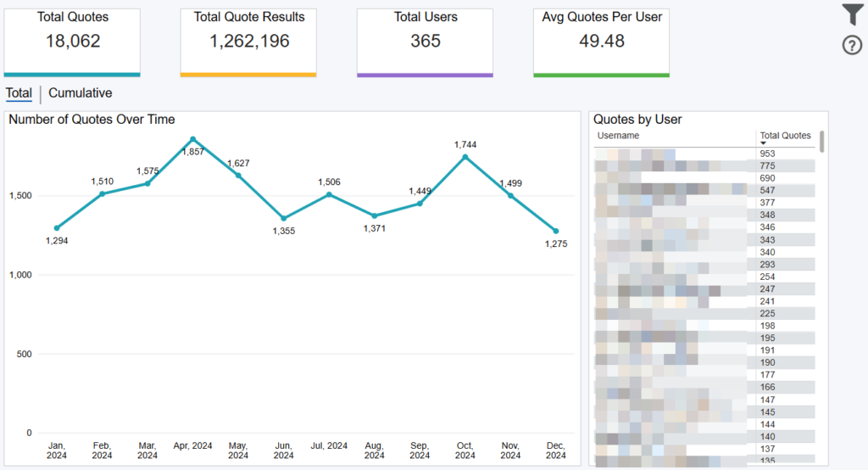Select the row with 953 total quotes
This screenshot has height=470, width=868.
point(704,154)
